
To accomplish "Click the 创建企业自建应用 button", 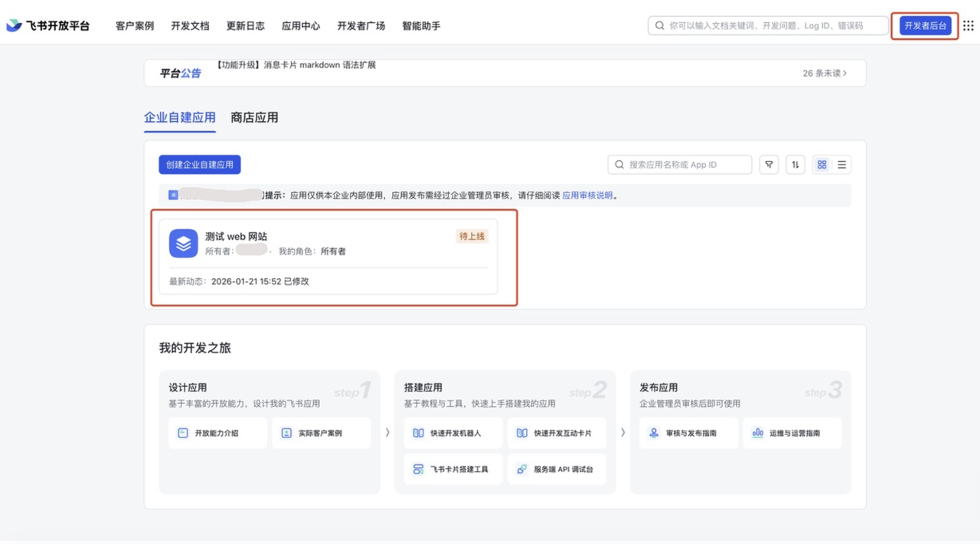I will tap(200, 165).
